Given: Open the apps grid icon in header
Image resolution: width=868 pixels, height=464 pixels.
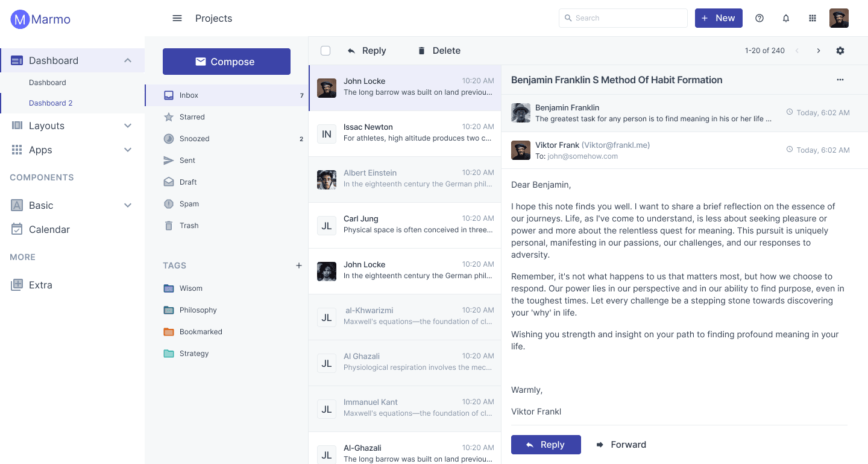Looking at the screenshot, I should (x=813, y=18).
